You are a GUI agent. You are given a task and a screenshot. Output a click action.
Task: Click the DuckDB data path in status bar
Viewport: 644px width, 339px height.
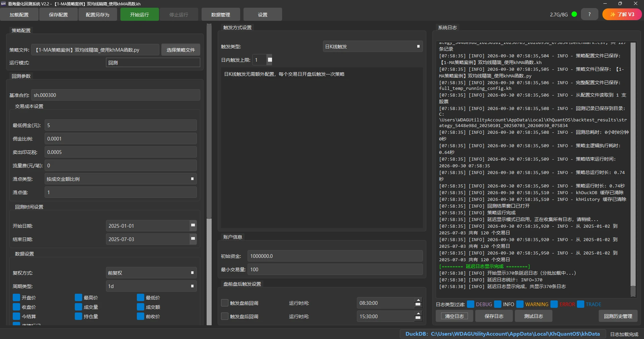pos(502,334)
